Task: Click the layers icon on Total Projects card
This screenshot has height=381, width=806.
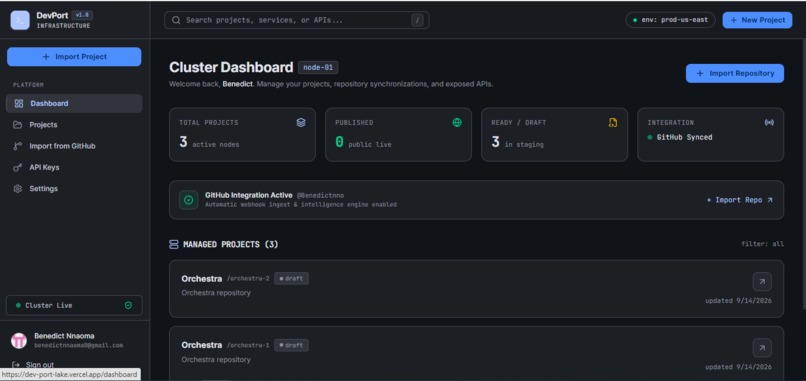Action: [301, 122]
